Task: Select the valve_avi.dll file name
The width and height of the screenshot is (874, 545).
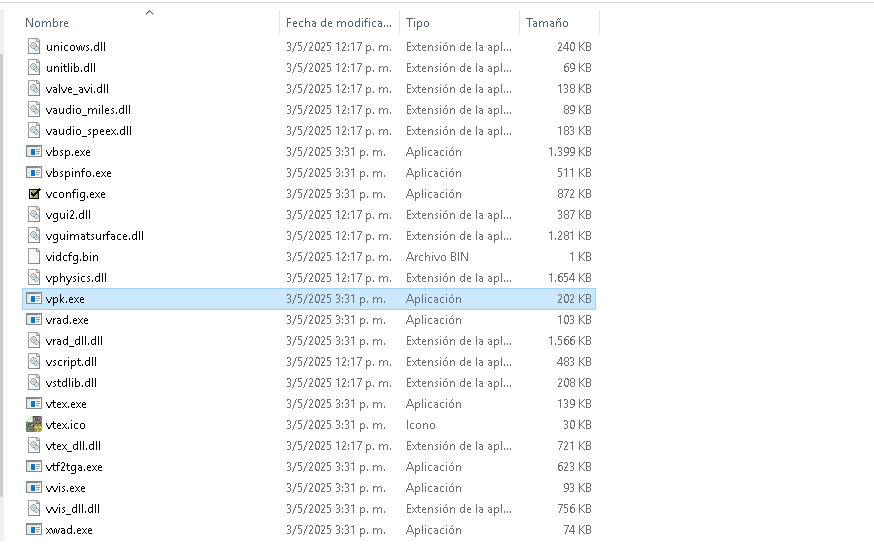Action: pyautogui.click(x=77, y=89)
